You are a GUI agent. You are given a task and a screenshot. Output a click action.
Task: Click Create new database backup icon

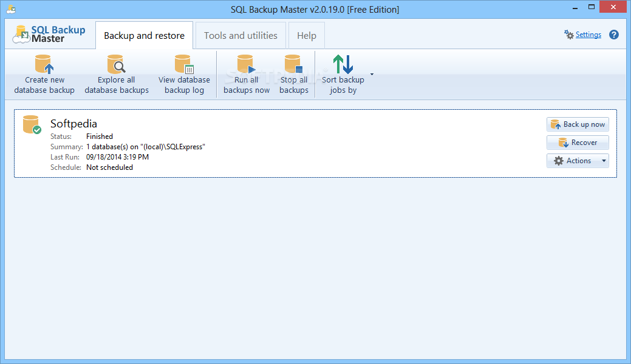[x=44, y=64]
